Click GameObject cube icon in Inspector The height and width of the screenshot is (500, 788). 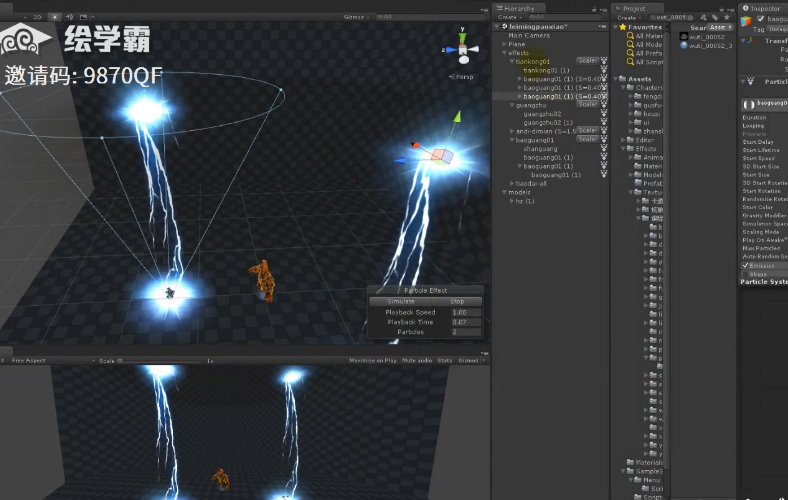pos(746,21)
